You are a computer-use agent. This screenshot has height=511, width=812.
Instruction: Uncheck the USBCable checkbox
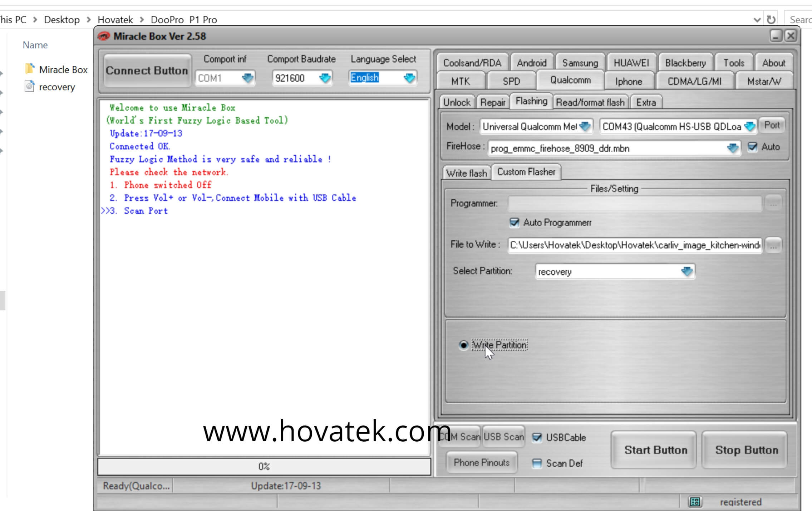pyautogui.click(x=537, y=437)
